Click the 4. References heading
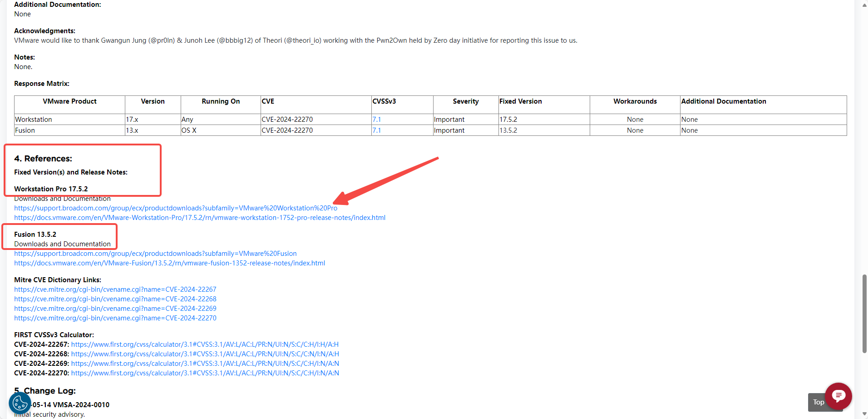This screenshot has width=868, height=419. 43,159
